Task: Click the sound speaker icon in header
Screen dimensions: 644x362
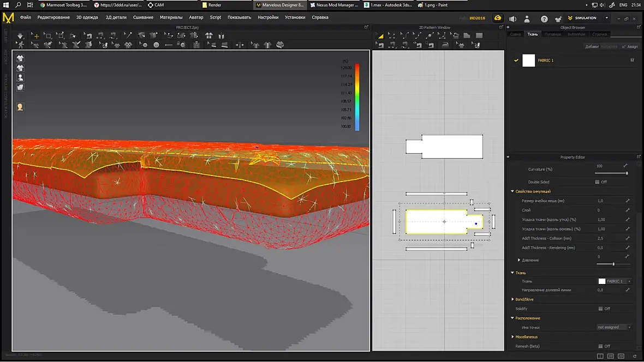Action: (512, 18)
